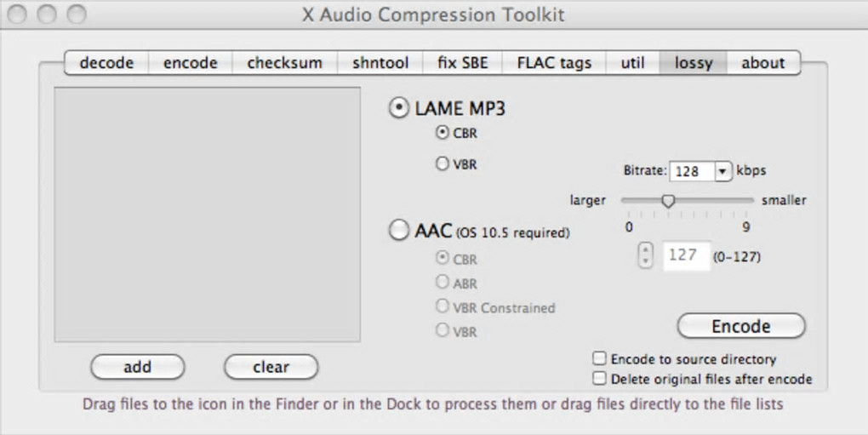Viewport: 868px width, 435px height.
Task: Expand the Bitrate kbps dropdown
Action: (x=723, y=171)
